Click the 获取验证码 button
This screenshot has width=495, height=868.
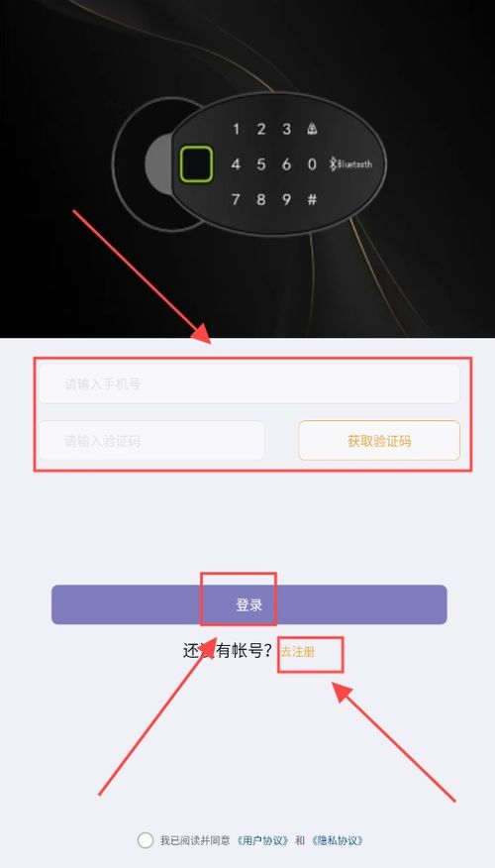coord(379,441)
